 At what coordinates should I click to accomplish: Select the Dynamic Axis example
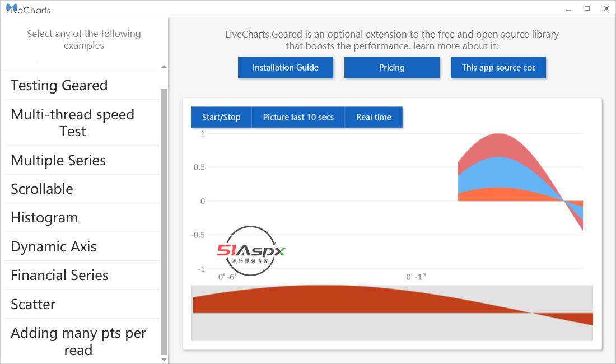coord(82,246)
